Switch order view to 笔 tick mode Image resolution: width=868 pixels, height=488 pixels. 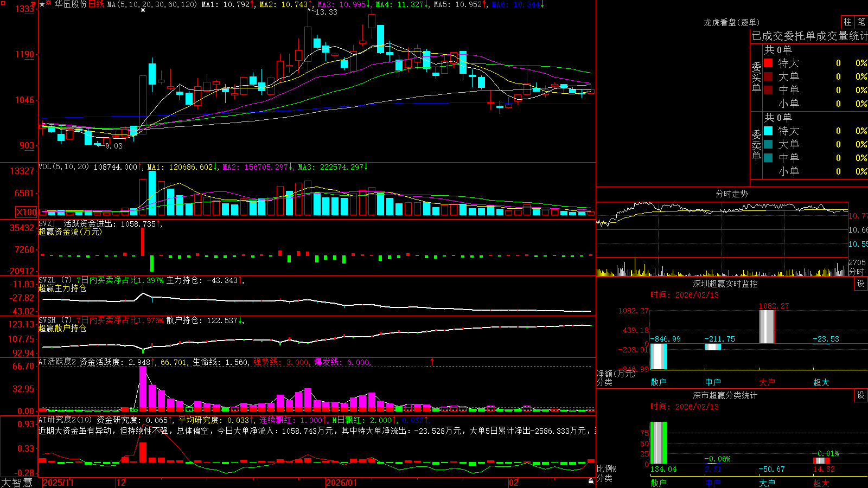pos(861,22)
